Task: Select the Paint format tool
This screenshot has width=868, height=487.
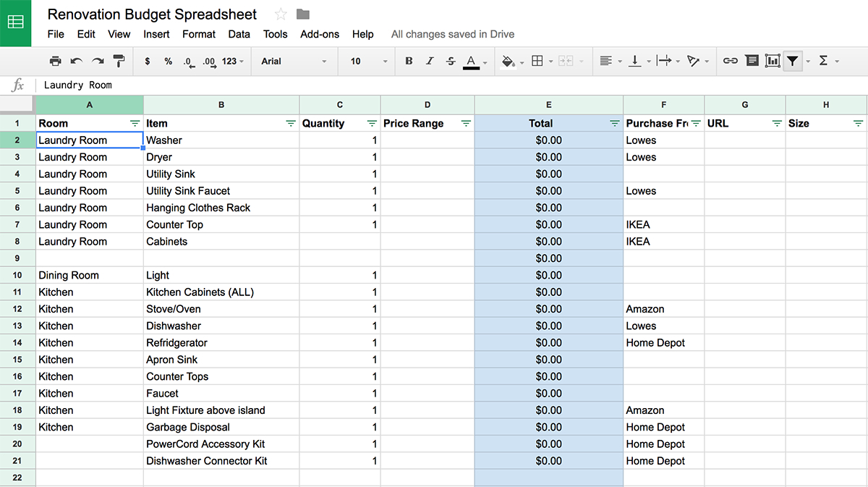Action: point(119,61)
